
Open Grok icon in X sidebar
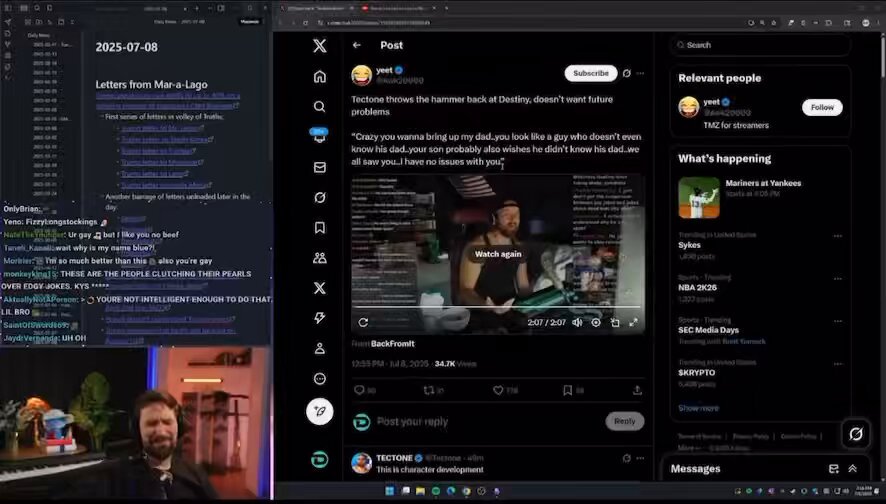320,197
